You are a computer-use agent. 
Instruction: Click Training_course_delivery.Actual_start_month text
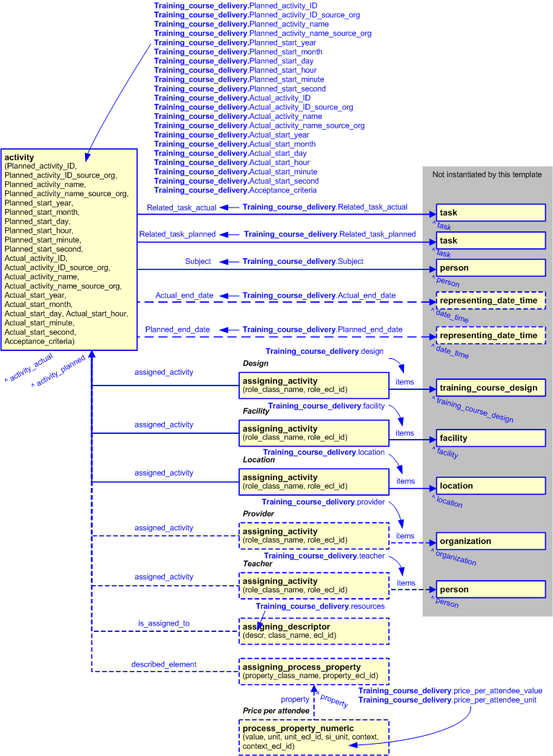[x=235, y=144]
